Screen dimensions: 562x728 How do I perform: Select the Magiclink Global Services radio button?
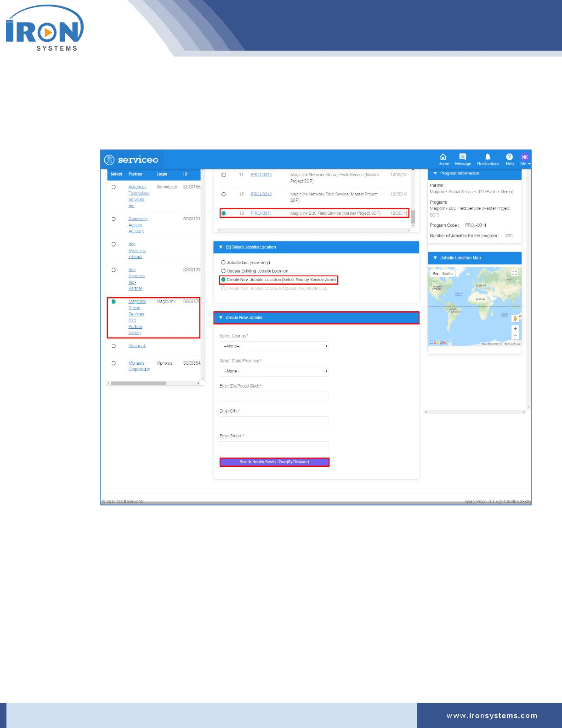coord(114,302)
